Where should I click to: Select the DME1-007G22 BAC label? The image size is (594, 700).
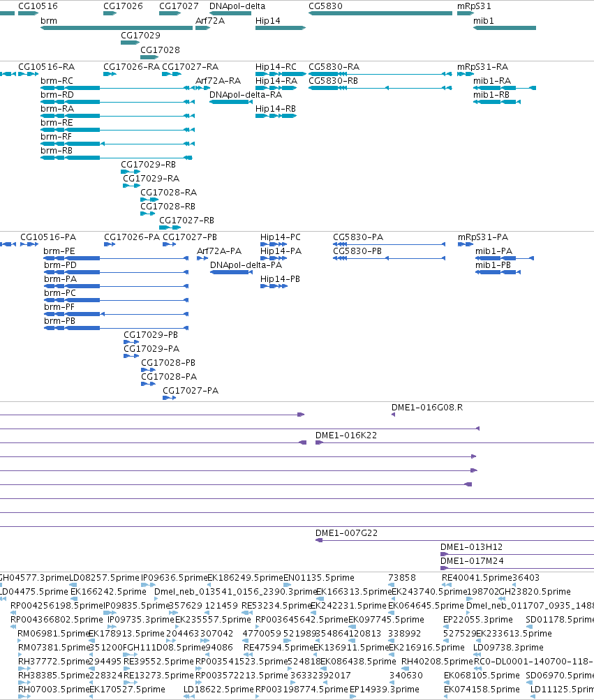click(347, 533)
